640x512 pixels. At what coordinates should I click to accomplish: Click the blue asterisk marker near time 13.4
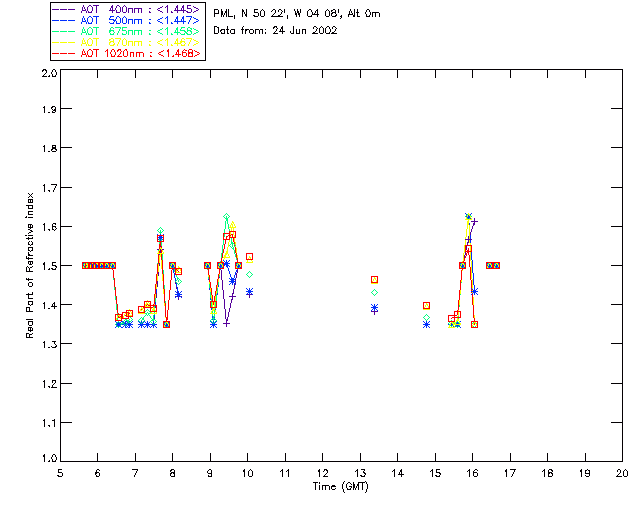[x=374, y=307]
